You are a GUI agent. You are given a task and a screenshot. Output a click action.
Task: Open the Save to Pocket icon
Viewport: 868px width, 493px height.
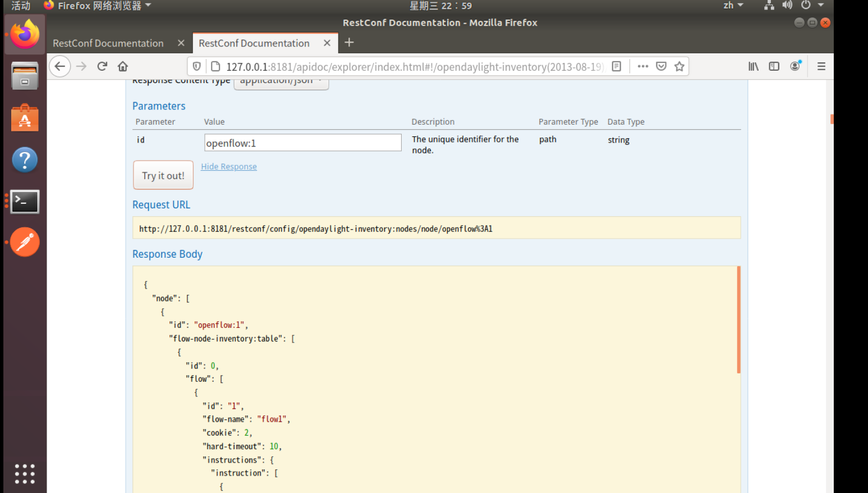tap(662, 66)
